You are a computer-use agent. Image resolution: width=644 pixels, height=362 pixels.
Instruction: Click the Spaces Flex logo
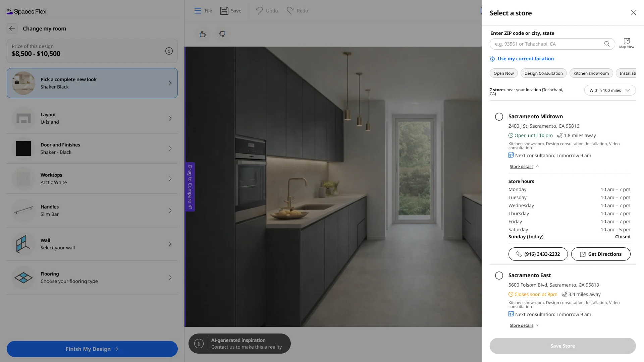[x=26, y=11]
